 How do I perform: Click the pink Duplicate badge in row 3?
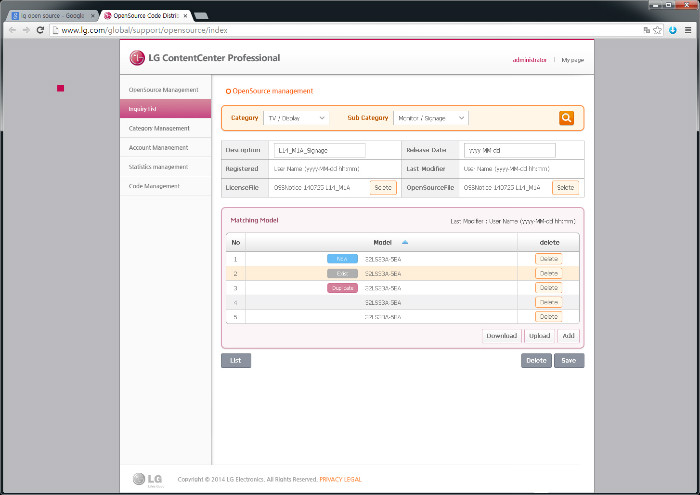[x=342, y=288]
